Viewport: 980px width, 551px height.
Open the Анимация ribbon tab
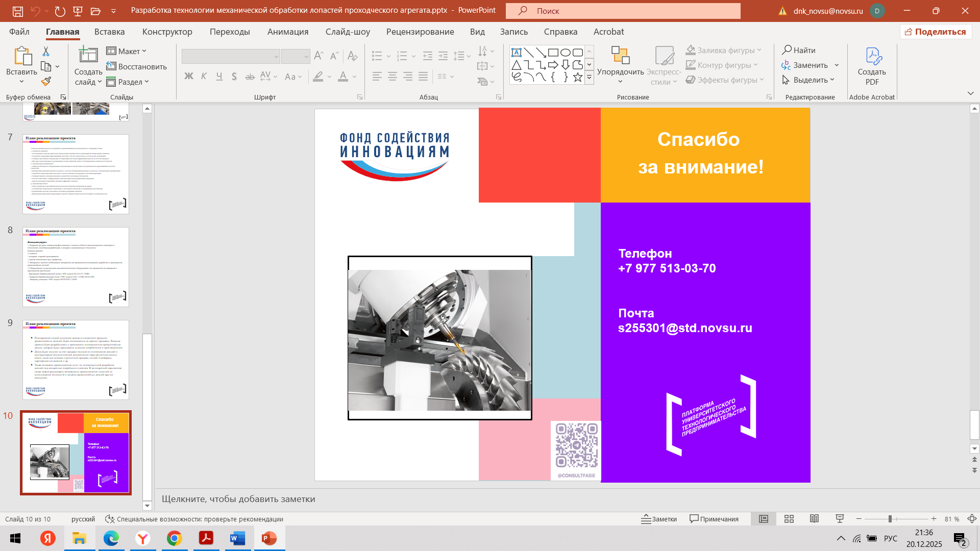pyautogui.click(x=287, y=32)
